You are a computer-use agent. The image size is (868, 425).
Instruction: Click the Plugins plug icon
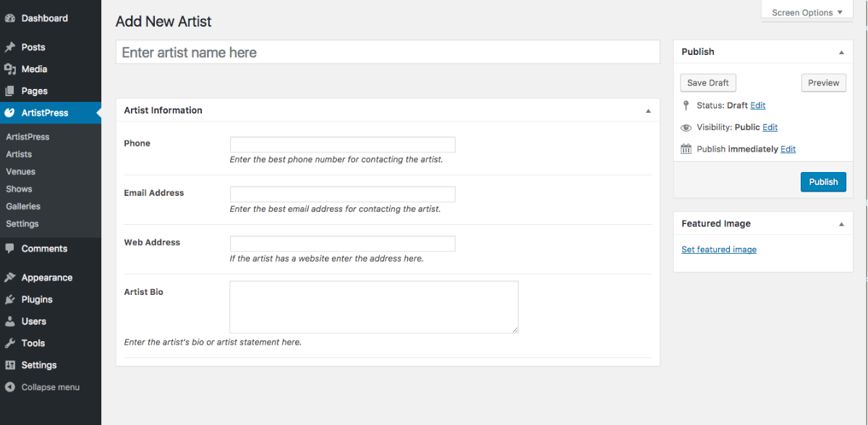(10, 299)
